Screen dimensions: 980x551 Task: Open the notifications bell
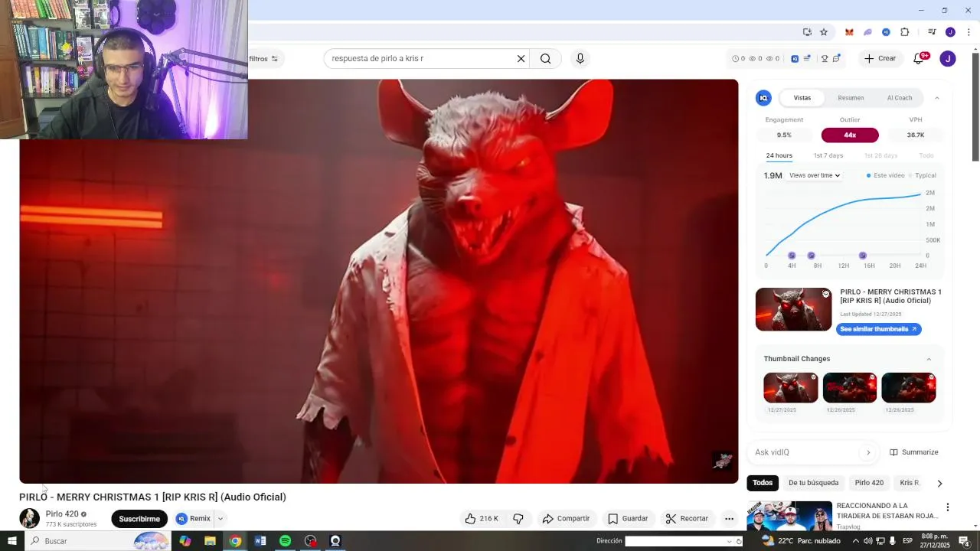919,59
